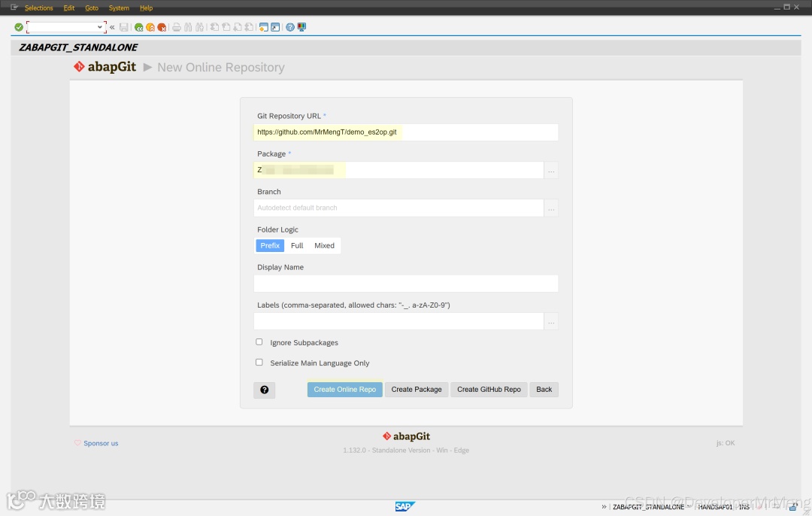Click the Print icon in toolbar
Viewport: 812px width, 516px height.
pyautogui.click(x=177, y=27)
